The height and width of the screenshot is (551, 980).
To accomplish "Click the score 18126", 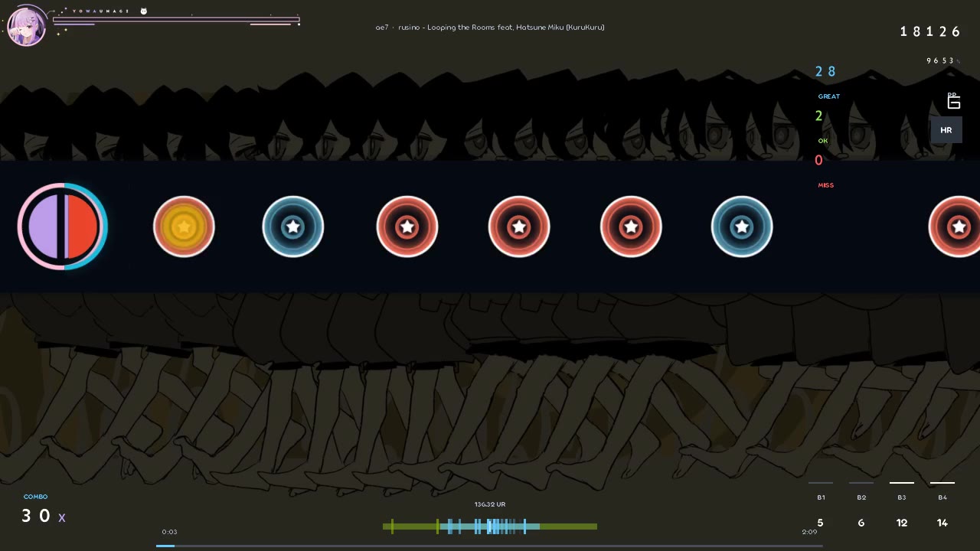I will point(930,31).
